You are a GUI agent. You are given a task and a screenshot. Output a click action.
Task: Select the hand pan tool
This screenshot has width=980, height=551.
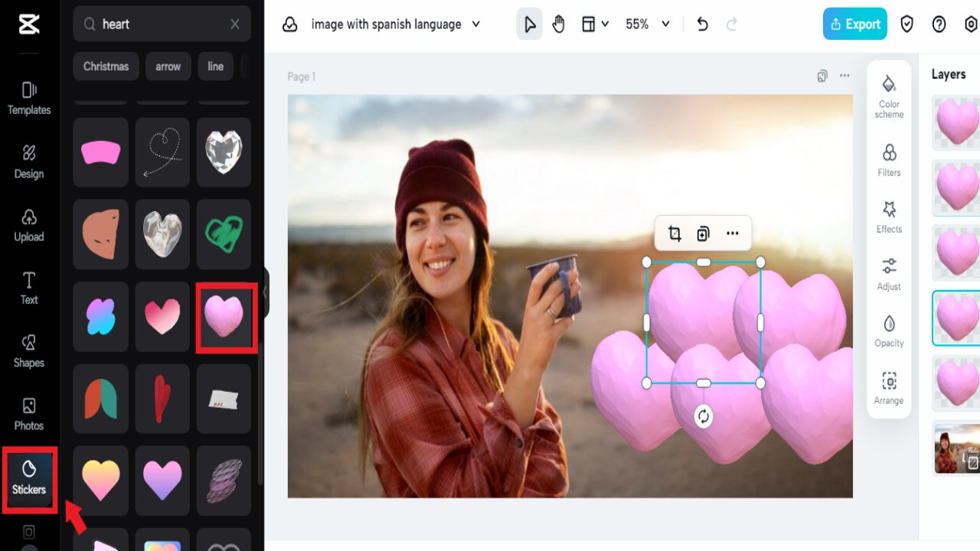559,24
